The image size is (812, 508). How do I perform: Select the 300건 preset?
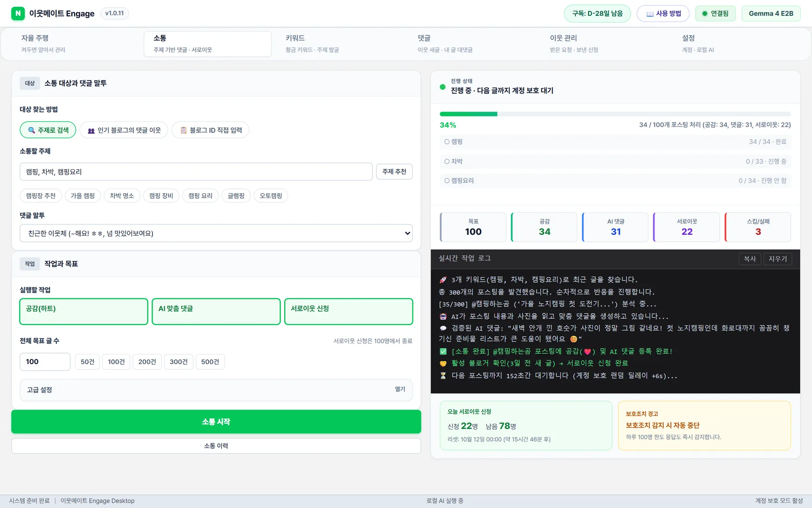[179, 362]
